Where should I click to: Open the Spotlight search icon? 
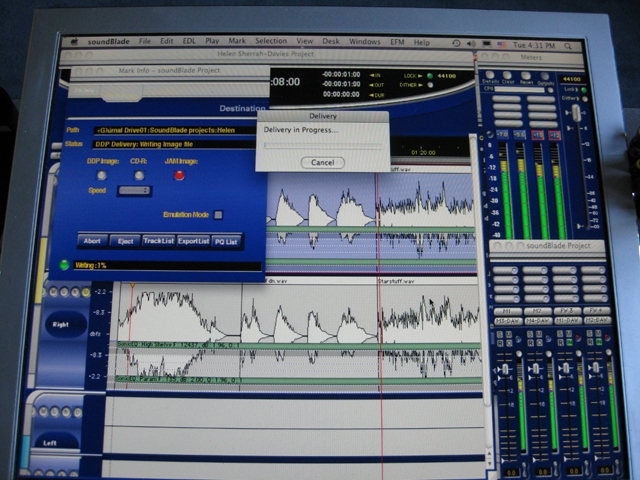[568, 46]
